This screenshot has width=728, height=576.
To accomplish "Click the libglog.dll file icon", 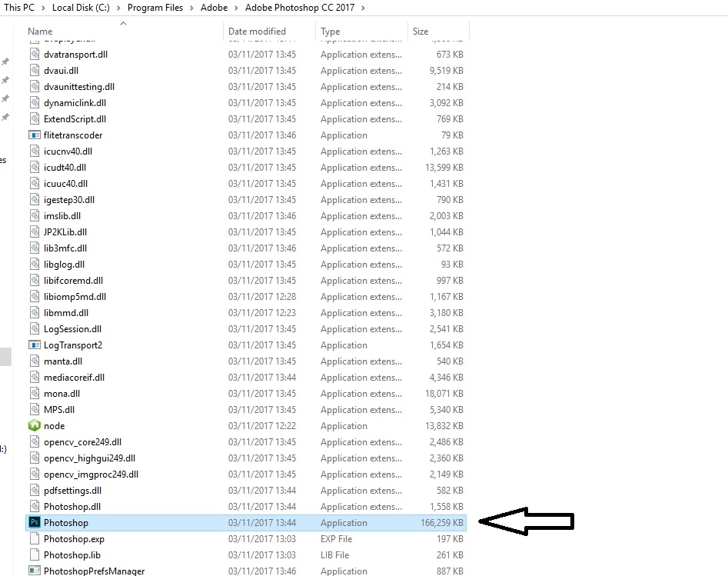I will pyautogui.click(x=35, y=265).
